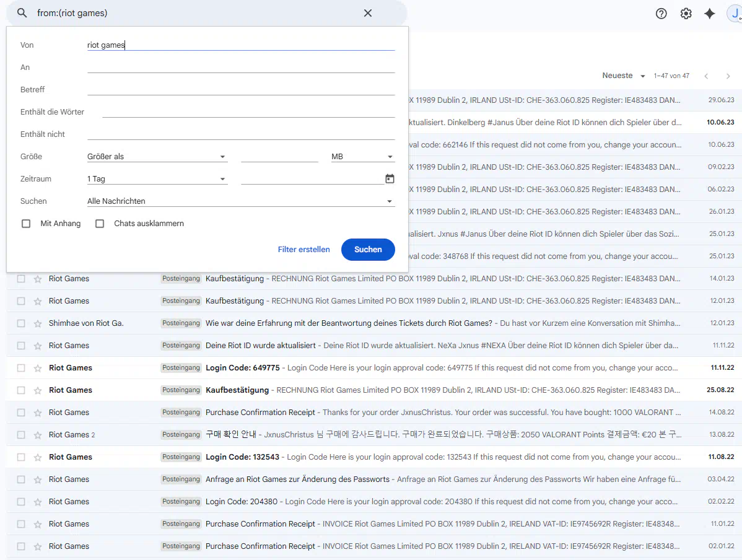Viewport: 742px width, 560px height.
Task: Open the Korean 구매 확인 안내 email
Action: (370, 434)
